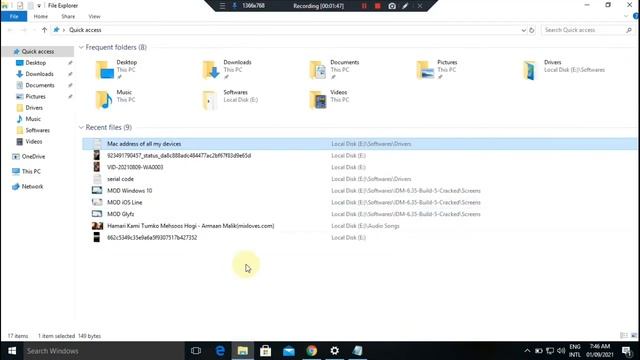Switch to the Share ribbon tab
640x360 pixels.
(68, 16)
